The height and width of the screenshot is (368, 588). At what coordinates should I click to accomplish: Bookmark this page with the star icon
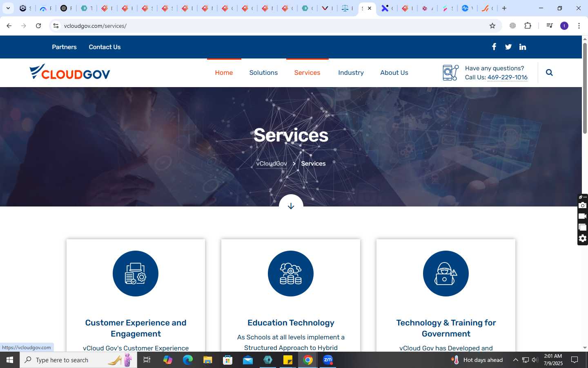pos(492,26)
